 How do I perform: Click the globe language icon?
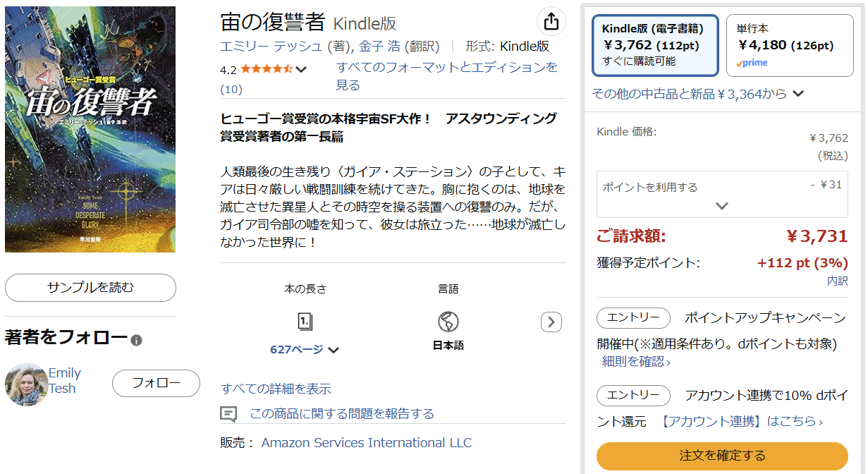click(x=448, y=322)
